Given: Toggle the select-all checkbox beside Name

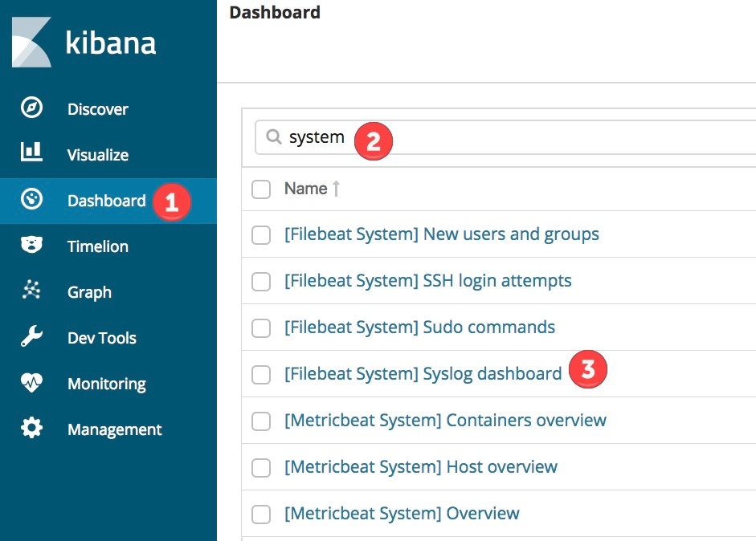Looking at the screenshot, I should 261,189.
